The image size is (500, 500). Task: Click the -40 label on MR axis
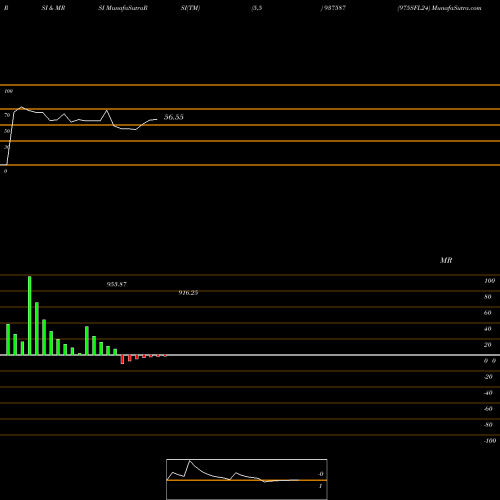488,393
